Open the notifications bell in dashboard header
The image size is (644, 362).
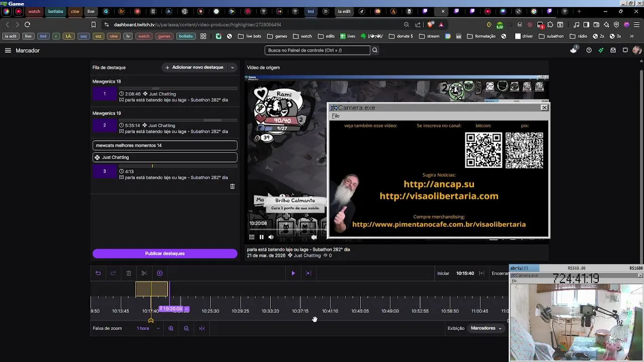[x=574, y=50]
